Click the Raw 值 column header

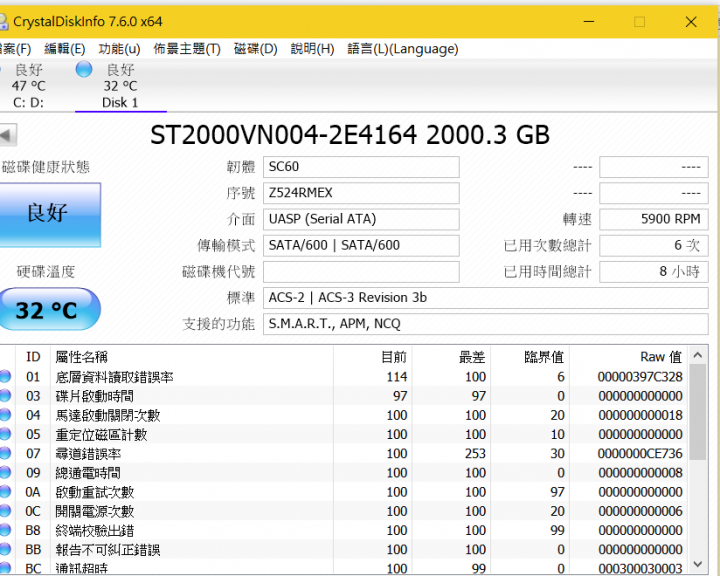click(x=628, y=357)
